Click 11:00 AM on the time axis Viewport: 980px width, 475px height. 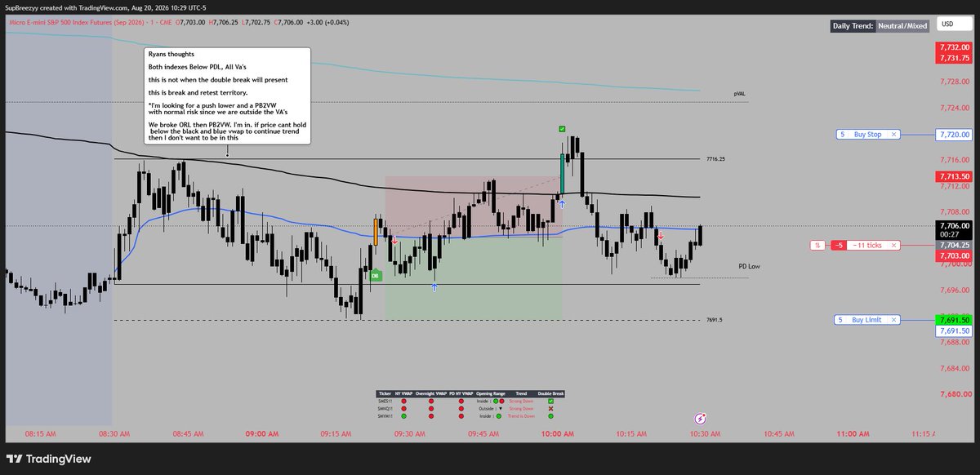[x=853, y=435]
